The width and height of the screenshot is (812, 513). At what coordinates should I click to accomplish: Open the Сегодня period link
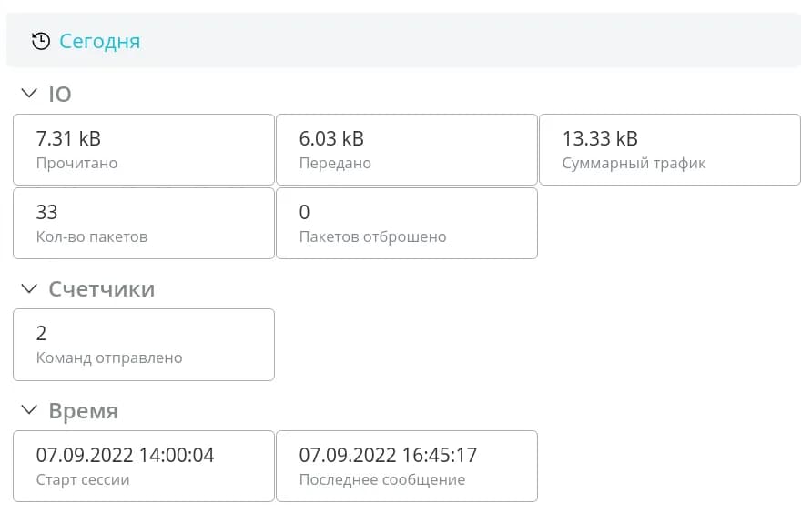click(x=99, y=41)
